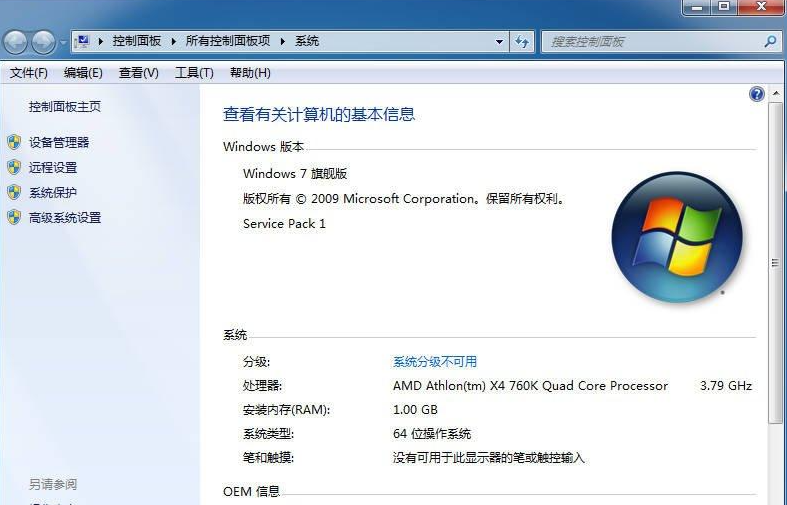The image size is (787, 505).
Task: Expand the breadcrumb arrow after 所有控制面板项
Action: pos(283,42)
